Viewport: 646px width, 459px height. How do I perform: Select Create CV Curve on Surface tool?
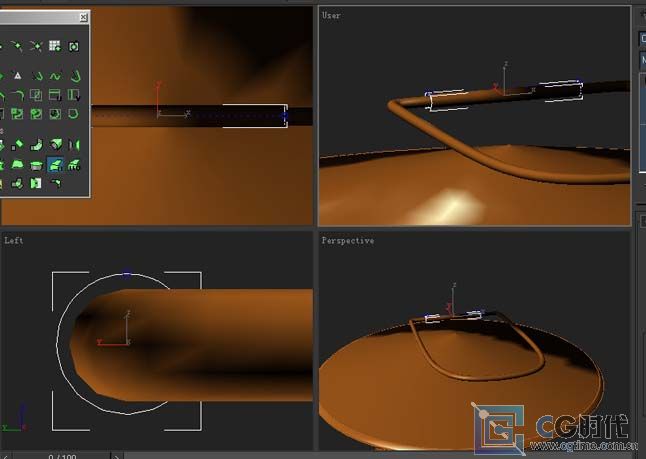[17, 113]
